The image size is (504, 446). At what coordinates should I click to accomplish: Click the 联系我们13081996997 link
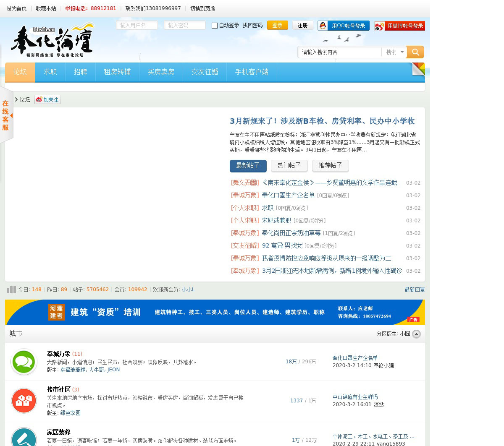[x=153, y=8]
